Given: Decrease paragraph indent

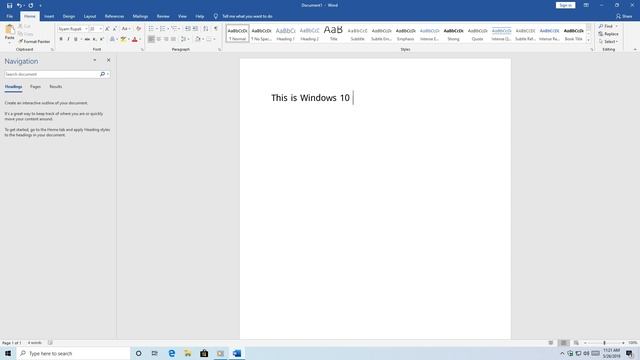Looking at the screenshot, I should pos(188,29).
